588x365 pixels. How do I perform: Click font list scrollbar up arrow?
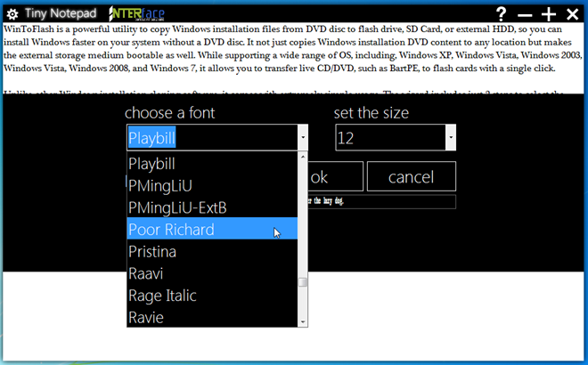303,157
